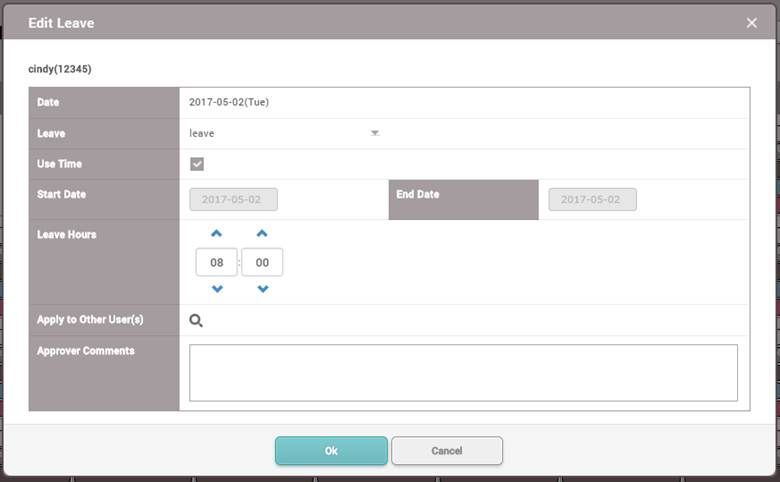Increase leave hours with the up arrow
780x482 pixels.
[217, 234]
